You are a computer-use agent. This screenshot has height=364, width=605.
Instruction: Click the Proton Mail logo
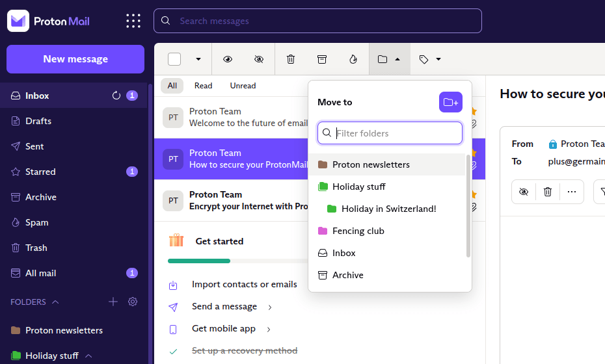(48, 21)
